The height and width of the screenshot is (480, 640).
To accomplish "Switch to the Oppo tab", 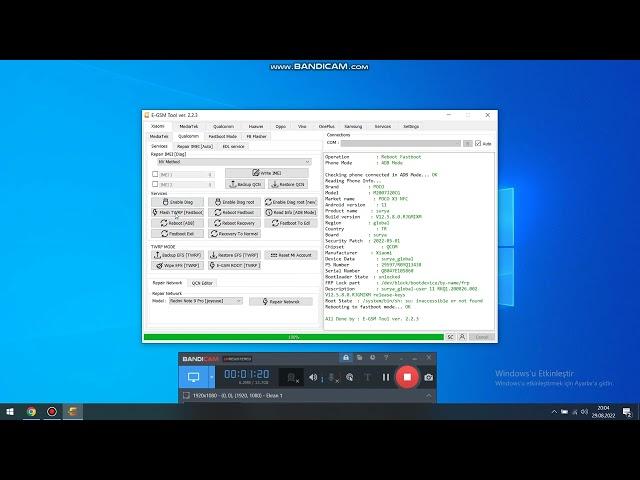I will (x=280, y=127).
